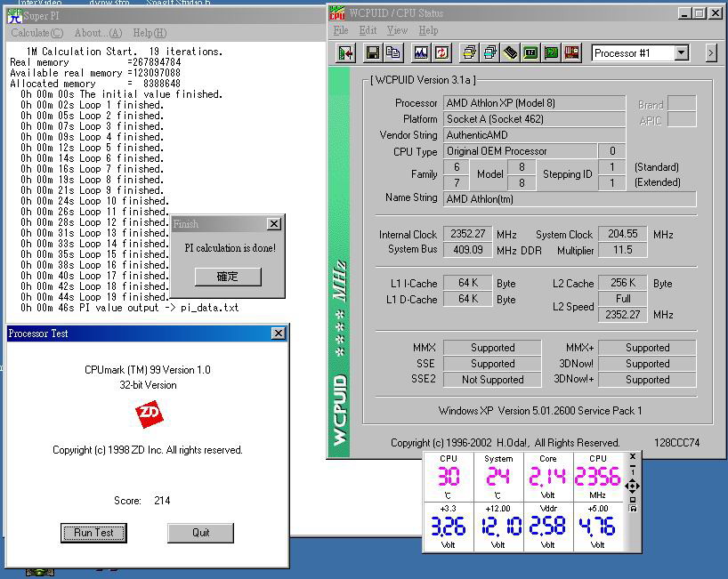Image resolution: width=728 pixels, height=579 pixels.
Task: Click the CPU 2356 MHz reading
Action: pyautogui.click(x=597, y=477)
